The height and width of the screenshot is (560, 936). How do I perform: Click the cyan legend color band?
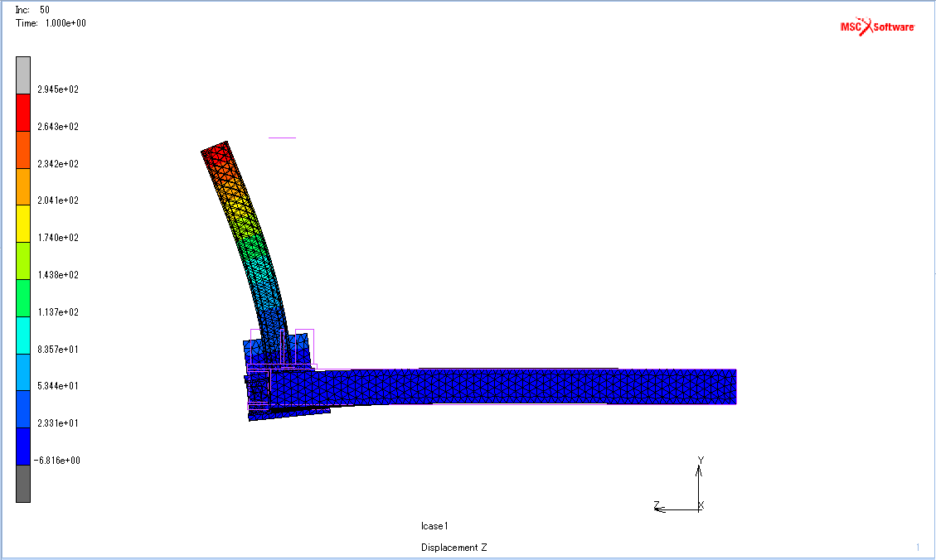22,336
